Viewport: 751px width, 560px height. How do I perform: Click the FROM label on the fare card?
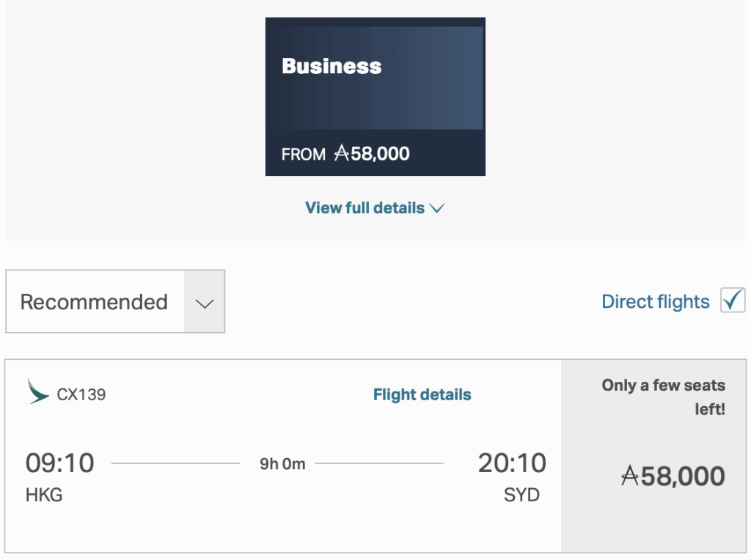click(304, 155)
